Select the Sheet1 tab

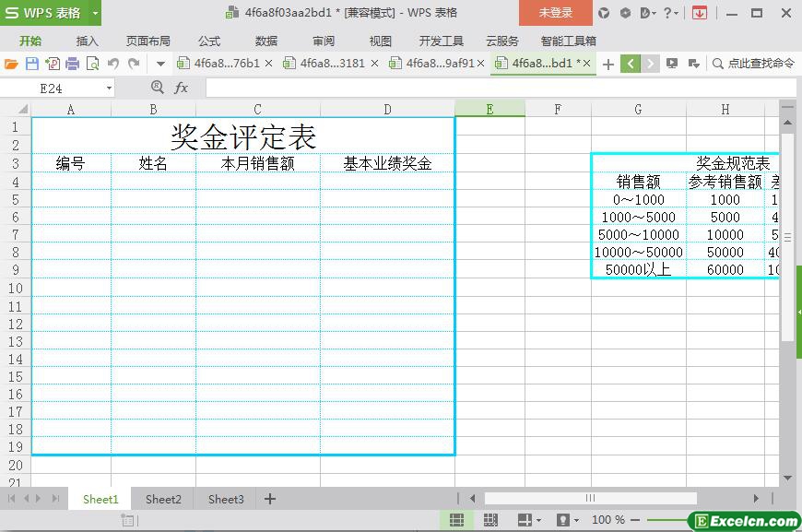pos(100,499)
